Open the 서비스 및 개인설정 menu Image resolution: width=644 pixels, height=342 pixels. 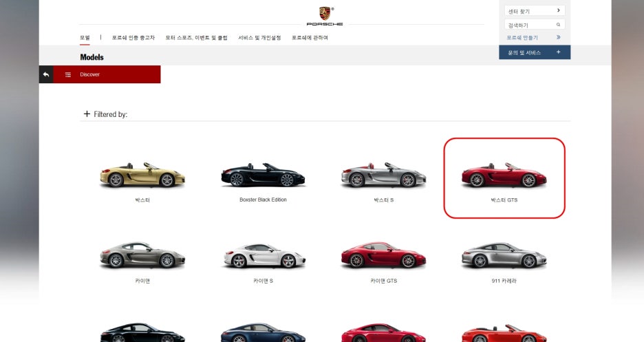click(x=259, y=37)
